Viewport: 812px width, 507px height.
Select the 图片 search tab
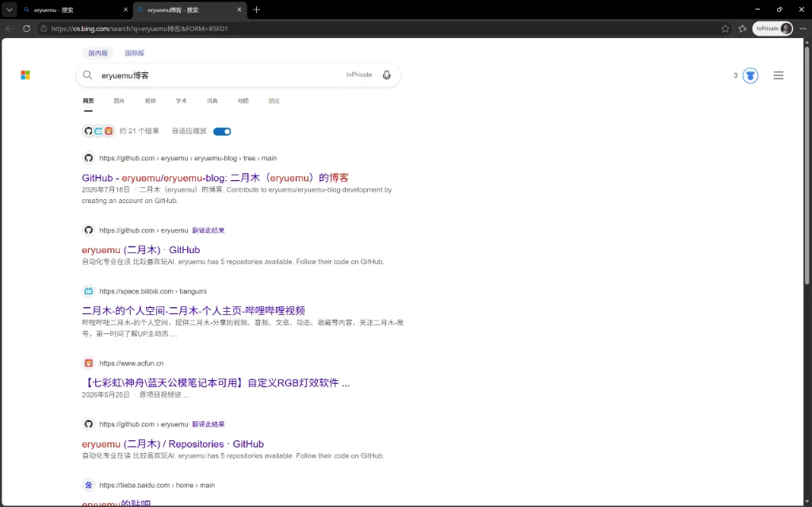click(x=119, y=101)
